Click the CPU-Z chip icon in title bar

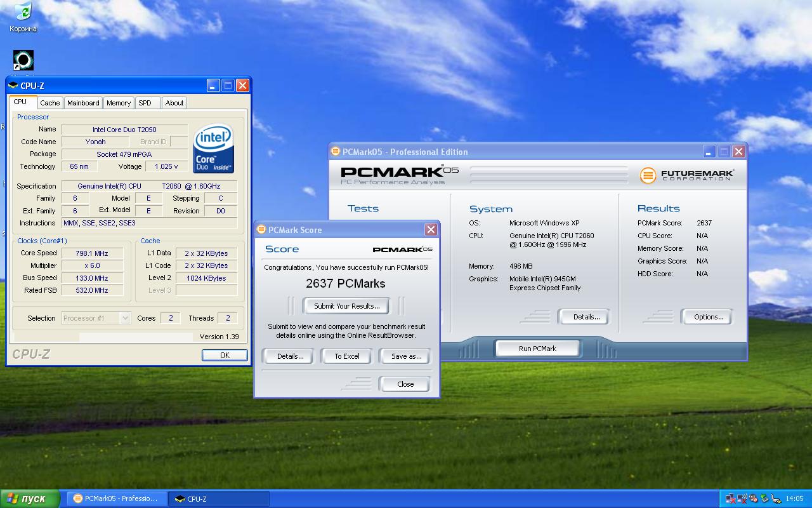coord(13,86)
